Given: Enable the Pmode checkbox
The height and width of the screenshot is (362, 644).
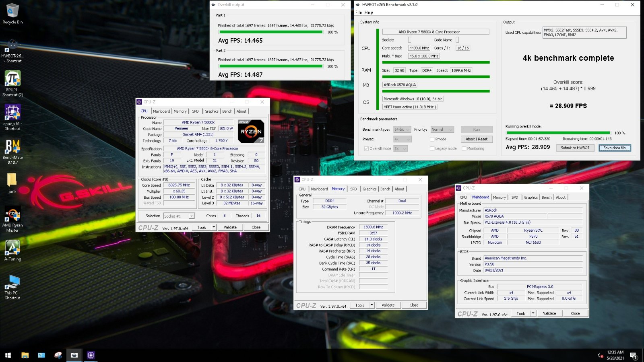Looking at the screenshot, I should point(432,139).
